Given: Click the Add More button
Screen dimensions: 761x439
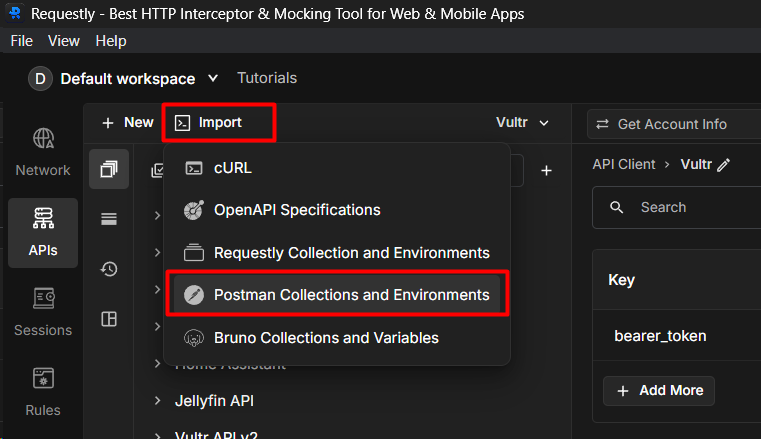Looking at the screenshot, I should (659, 390).
